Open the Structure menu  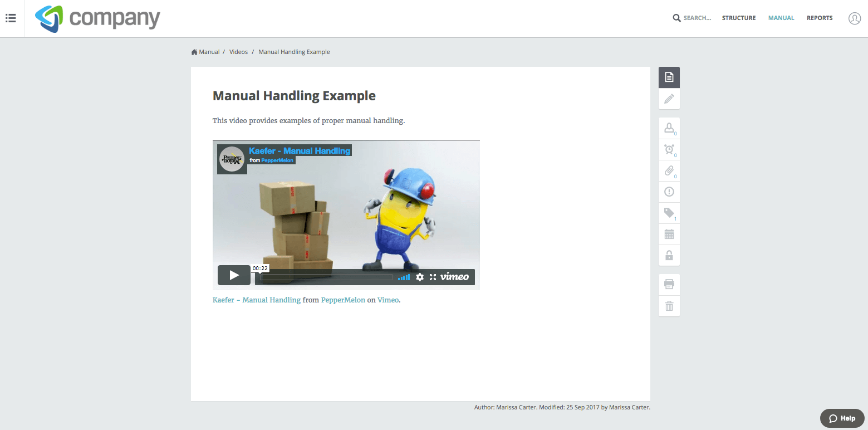click(739, 18)
